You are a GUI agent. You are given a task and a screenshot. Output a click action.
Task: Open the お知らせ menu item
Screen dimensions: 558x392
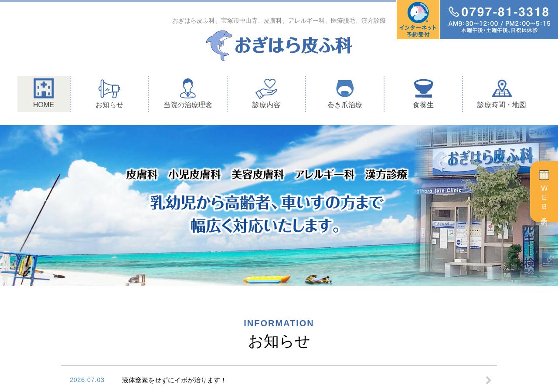[x=109, y=94]
